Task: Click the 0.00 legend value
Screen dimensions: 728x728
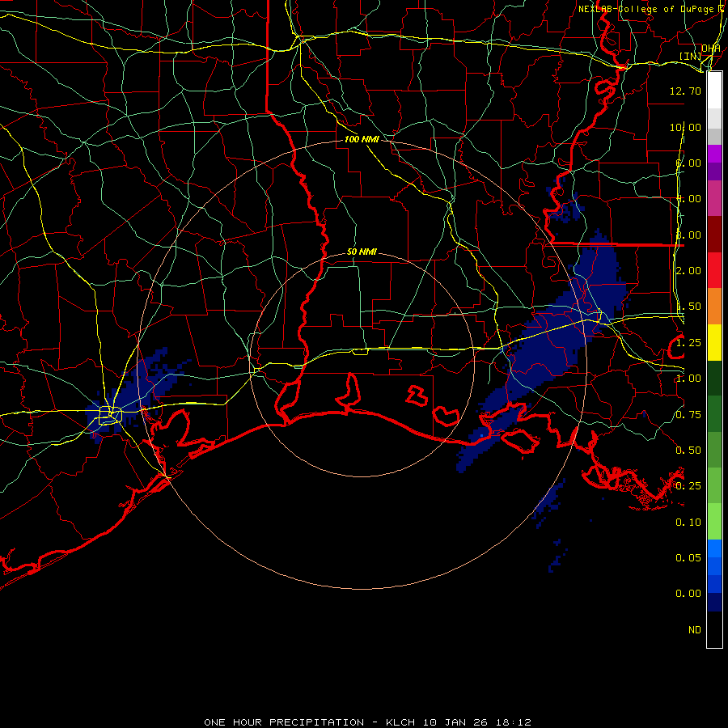Action: pos(688,594)
